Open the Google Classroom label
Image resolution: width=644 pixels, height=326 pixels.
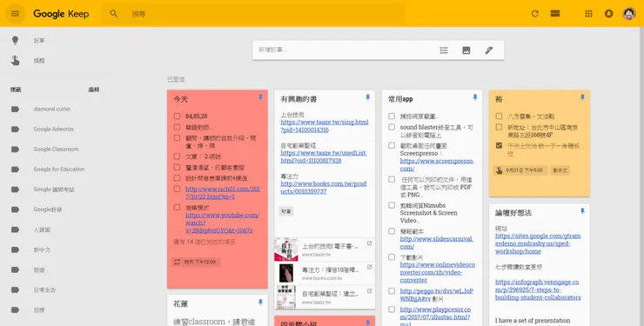pyautogui.click(x=56, y=150)
